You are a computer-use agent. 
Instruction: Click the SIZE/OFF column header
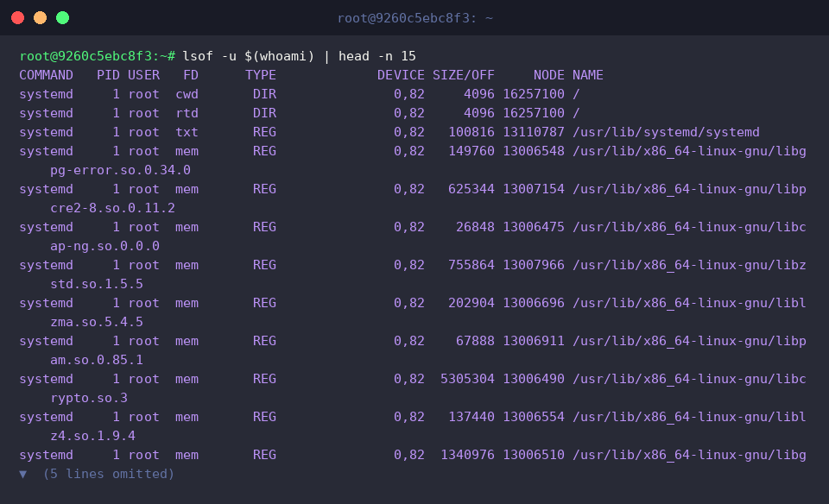tap(463, 75)
